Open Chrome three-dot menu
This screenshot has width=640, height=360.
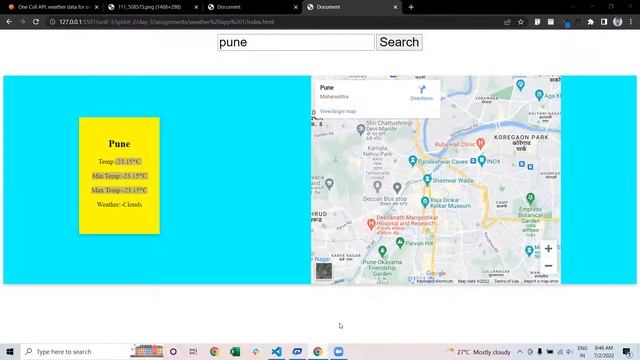tap(631, 22)
